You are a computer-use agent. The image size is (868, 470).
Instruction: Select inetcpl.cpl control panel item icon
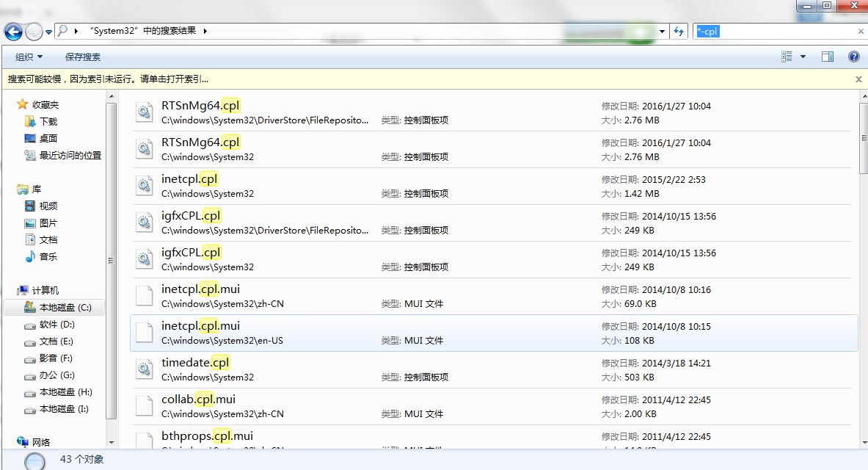click(144, 186)
